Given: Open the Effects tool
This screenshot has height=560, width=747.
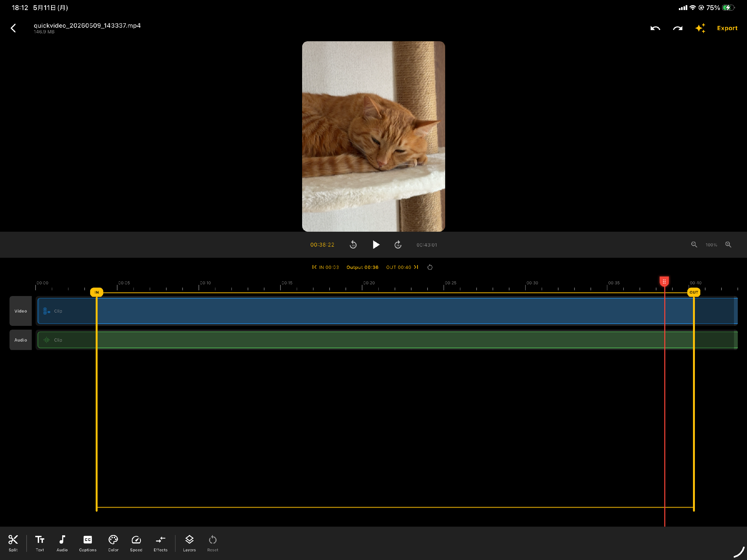Looking at the screenshot, I should 160,543.
